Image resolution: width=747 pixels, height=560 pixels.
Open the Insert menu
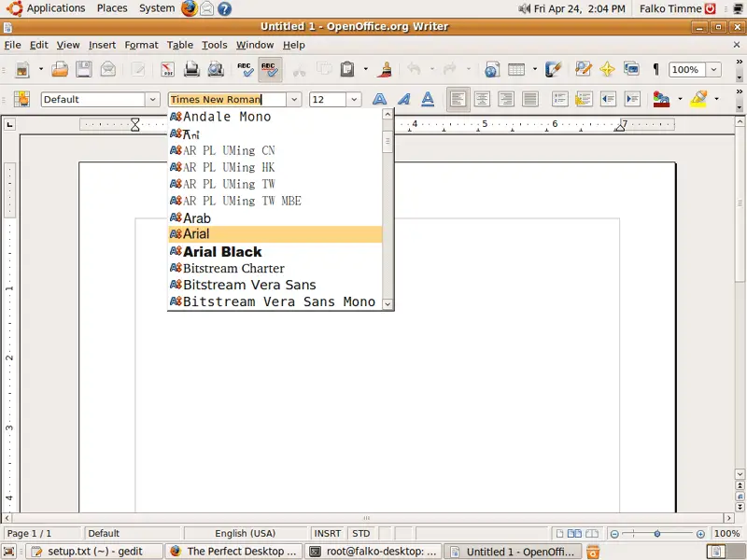pos(102,45)
